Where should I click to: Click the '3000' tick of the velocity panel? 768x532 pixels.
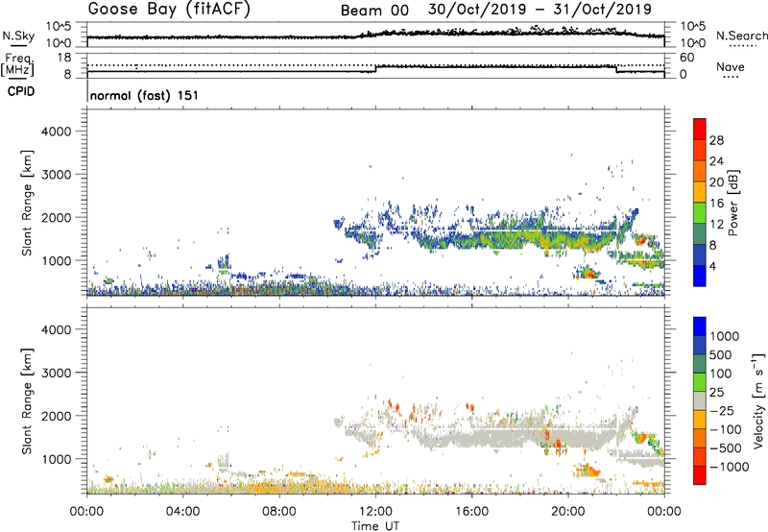pos(57,373)
